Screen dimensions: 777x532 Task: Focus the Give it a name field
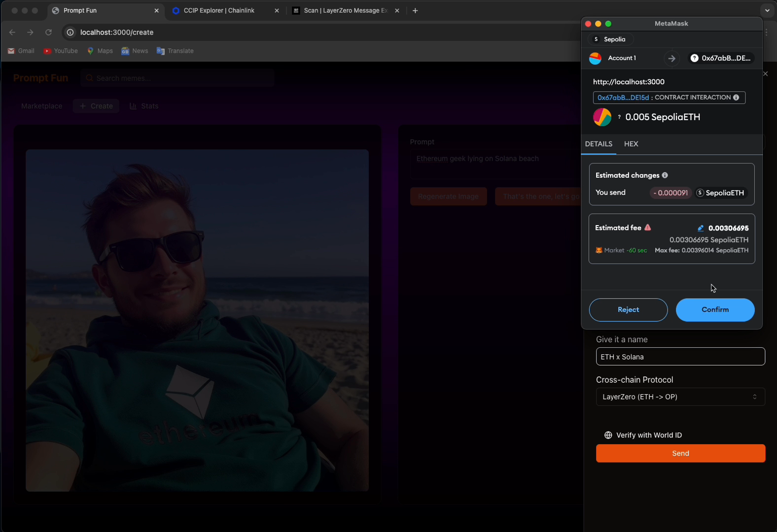pos(680,357)
